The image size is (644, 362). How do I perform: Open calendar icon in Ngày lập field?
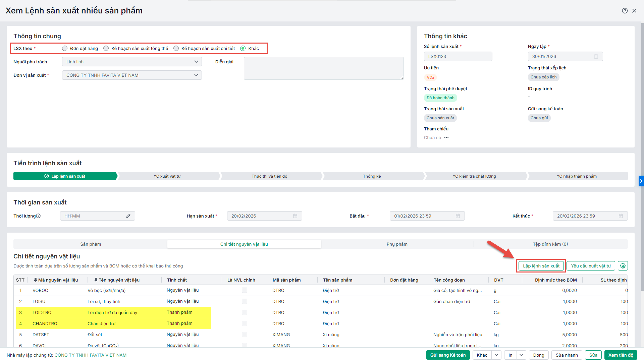point(596,56)
